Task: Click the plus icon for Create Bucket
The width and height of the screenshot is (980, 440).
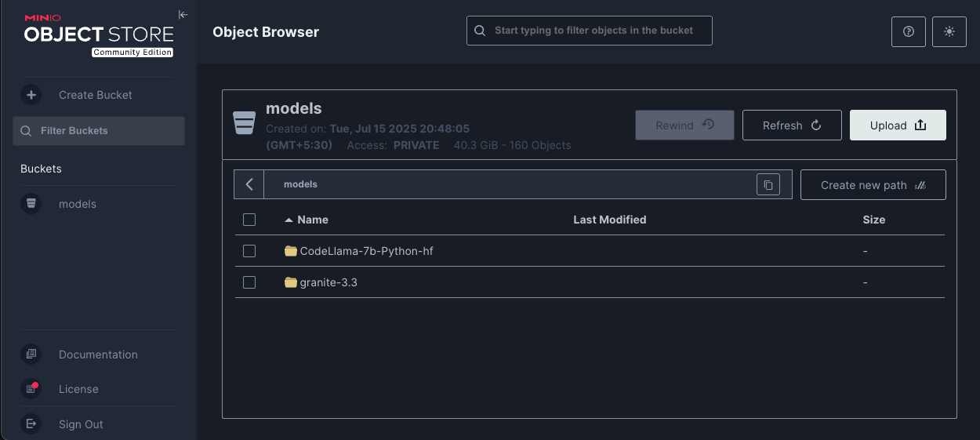Action: tap(31, 95)
